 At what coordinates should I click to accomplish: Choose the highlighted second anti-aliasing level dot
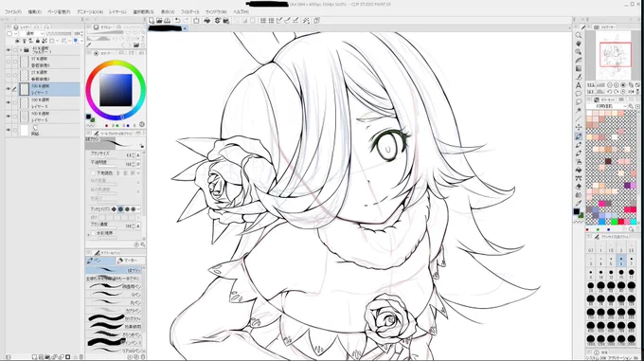(120, 209)
